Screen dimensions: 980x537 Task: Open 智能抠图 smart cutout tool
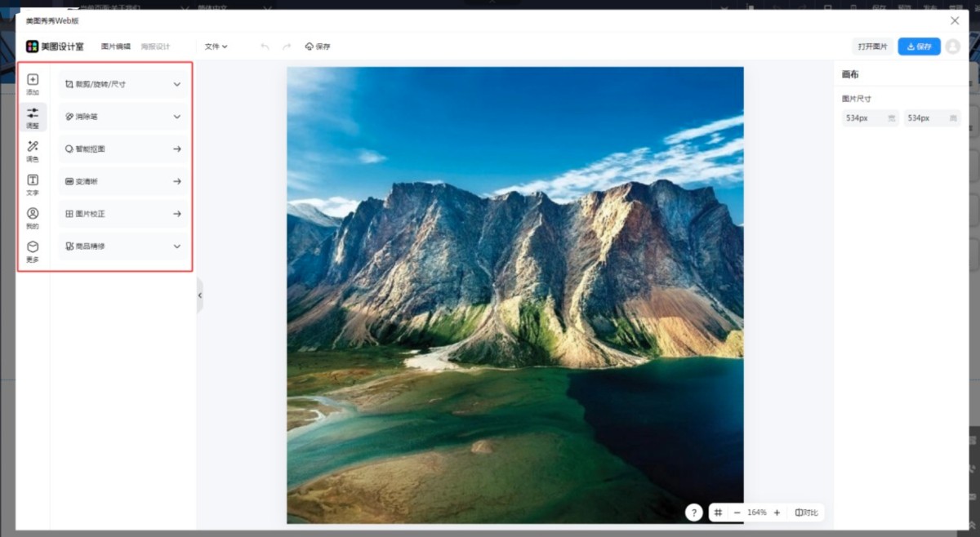click(122, 149)
